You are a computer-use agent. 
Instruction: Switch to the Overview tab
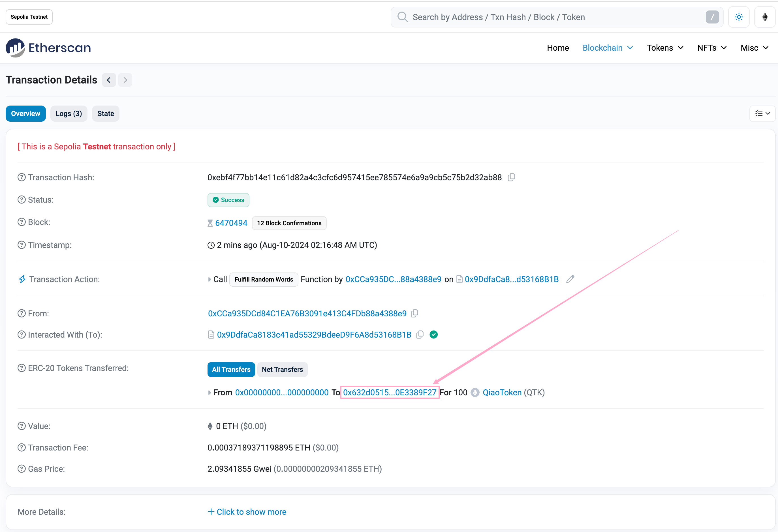(26, 114)
